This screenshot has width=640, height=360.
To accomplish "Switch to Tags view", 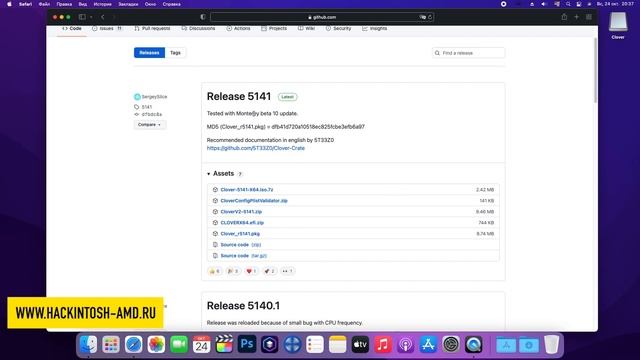I will tap(176, 53).
